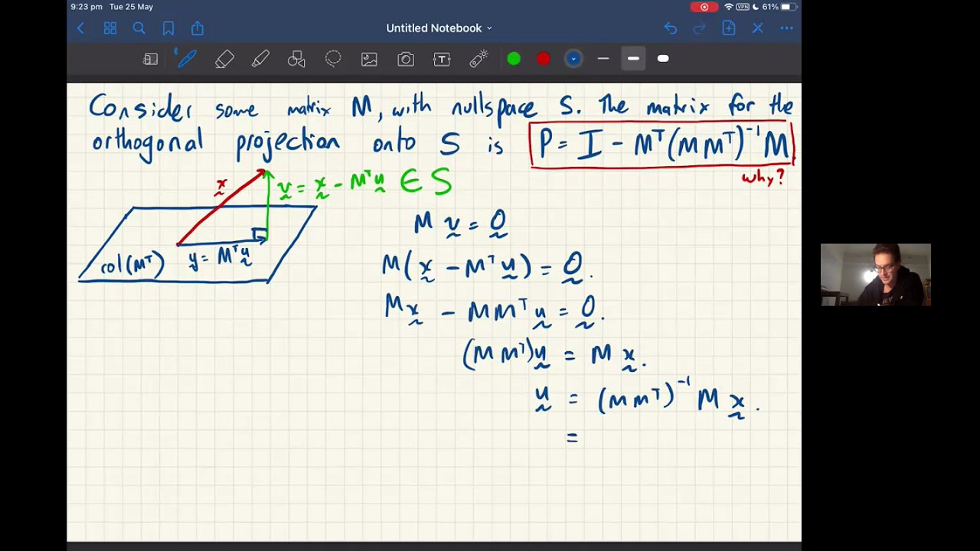Tap the red handwritten 'why?' note

click(x=763, y=178)
